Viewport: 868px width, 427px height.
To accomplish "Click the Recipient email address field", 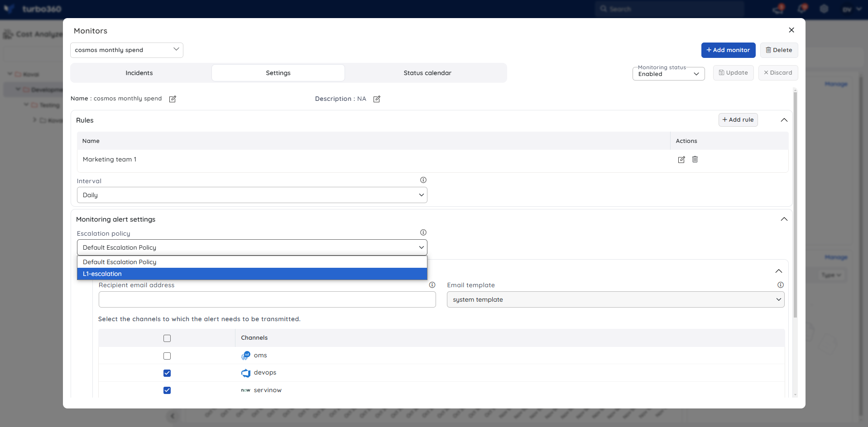I will click(267, 299).
